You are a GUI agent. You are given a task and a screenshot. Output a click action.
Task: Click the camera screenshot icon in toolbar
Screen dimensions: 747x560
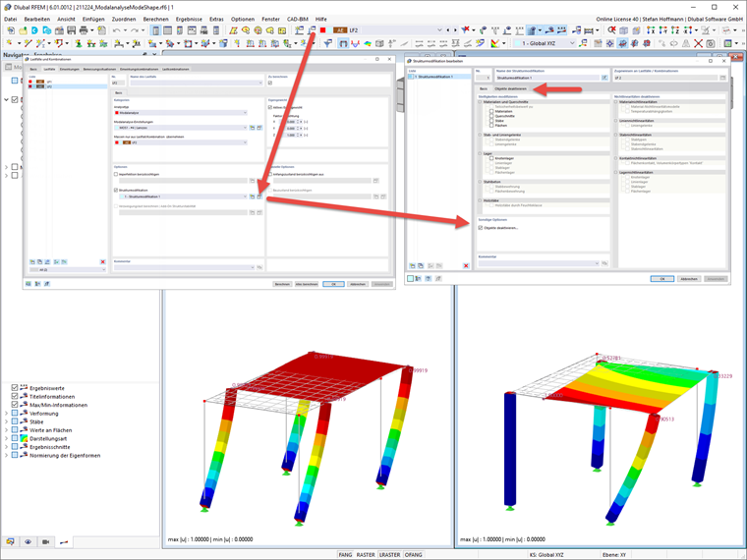tap(710, 44)
